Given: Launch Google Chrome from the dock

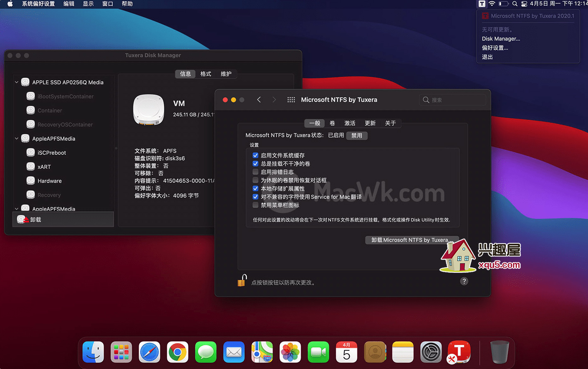Looking at the screenshot, I should point(178,352).
